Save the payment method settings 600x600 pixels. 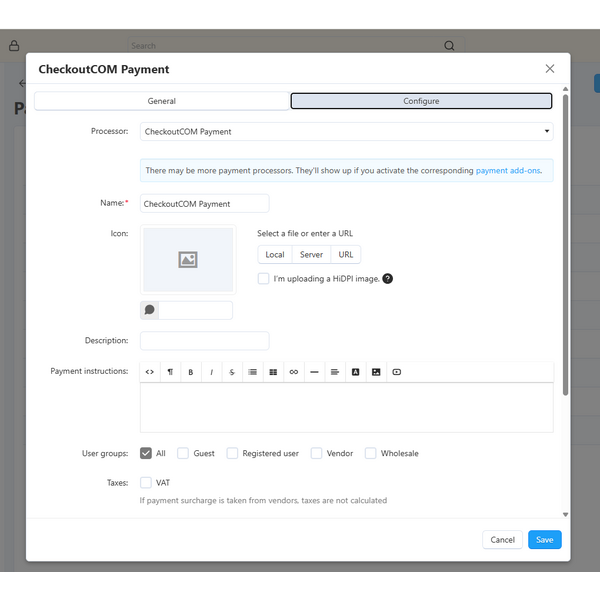pos(544,540)
